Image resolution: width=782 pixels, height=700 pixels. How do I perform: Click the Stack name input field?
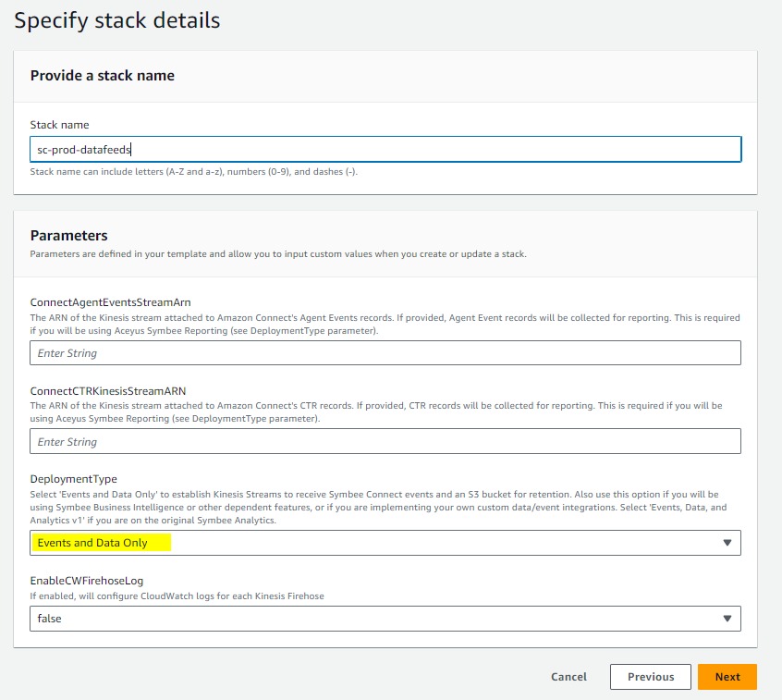click(385, 149)
